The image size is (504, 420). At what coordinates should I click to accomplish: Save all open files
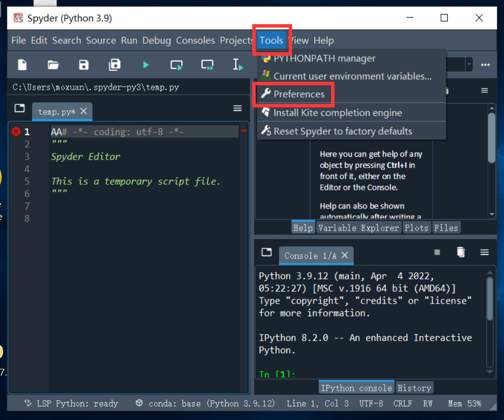pos(114,65)
